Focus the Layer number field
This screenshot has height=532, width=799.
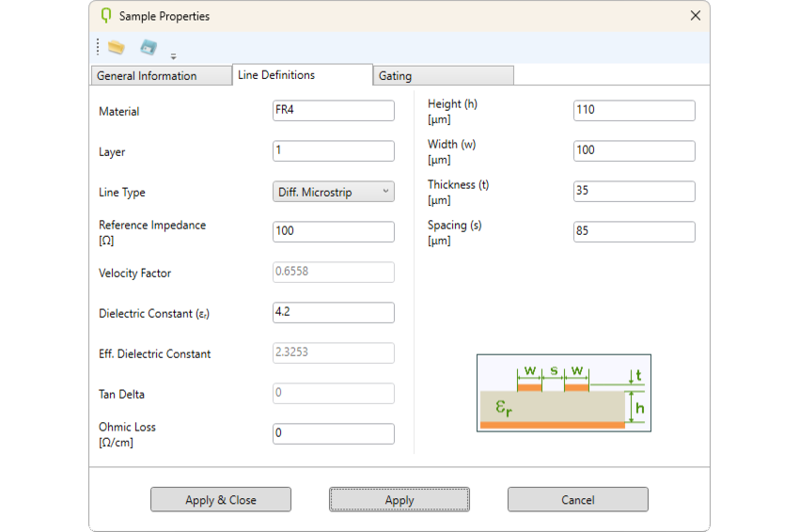coord(334,151)
